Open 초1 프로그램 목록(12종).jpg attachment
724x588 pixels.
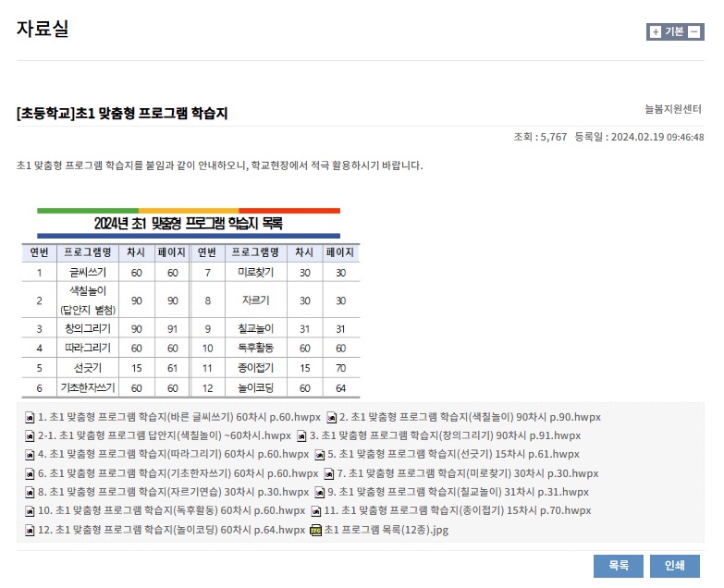coord(386,530)
